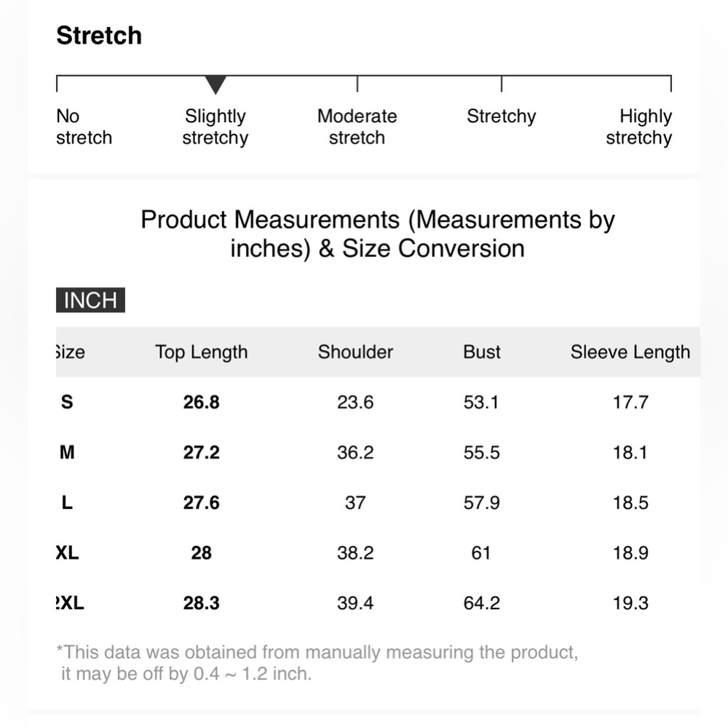Click the Moderate stretch label
The height and width of the screenshot is (728, 728).
coord(357,127)
